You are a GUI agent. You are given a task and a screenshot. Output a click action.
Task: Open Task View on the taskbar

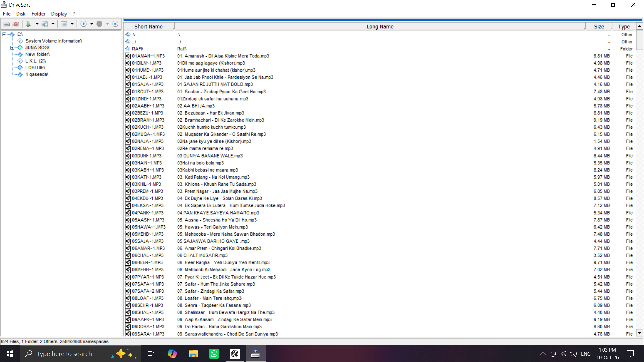(151, 354)
